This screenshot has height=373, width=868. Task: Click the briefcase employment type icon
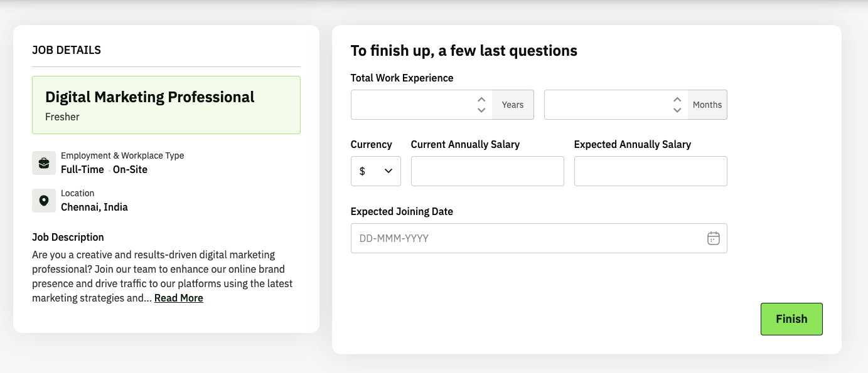44,163
